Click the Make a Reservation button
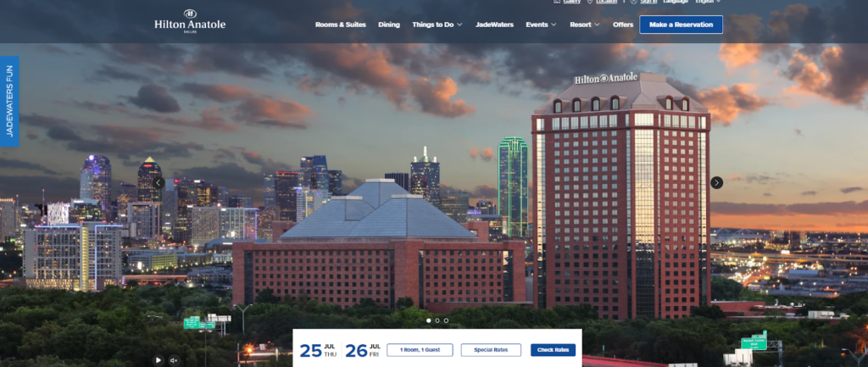The width and height of the screenshot is (868, 367). click(x=681, y=25)
